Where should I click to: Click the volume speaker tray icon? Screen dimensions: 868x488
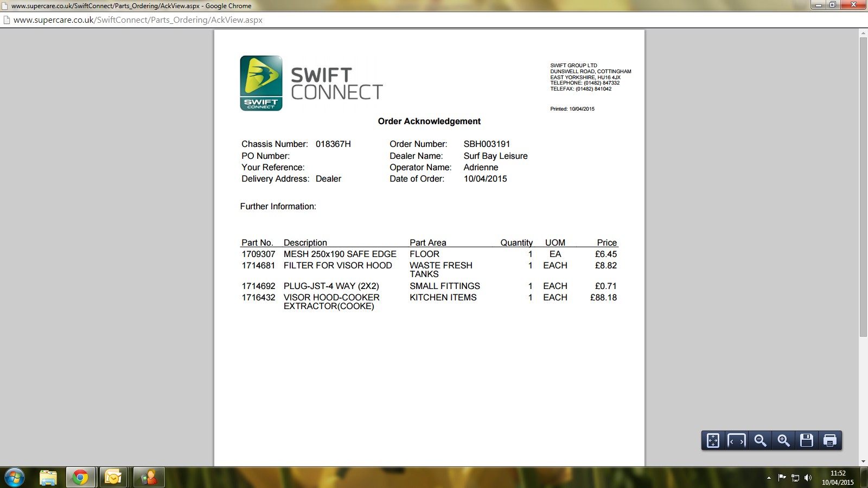[x=808, y=478]
